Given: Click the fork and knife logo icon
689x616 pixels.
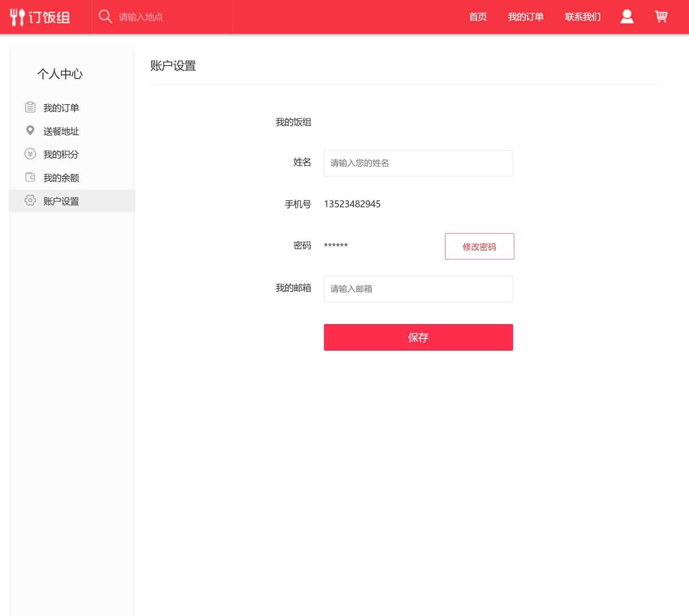Looking at the screenshot, I should 17,16.
